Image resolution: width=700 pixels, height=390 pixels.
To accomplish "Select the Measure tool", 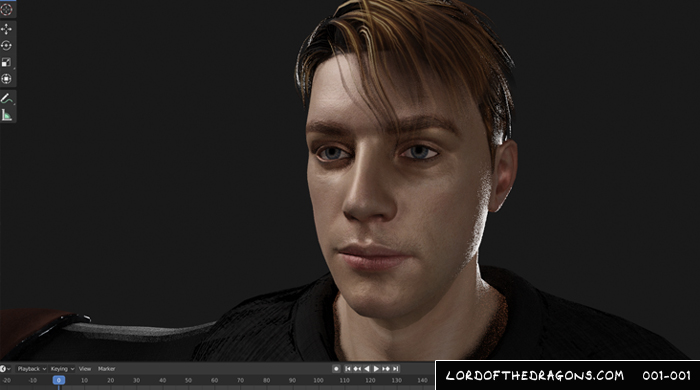I will tap(6, 115).
